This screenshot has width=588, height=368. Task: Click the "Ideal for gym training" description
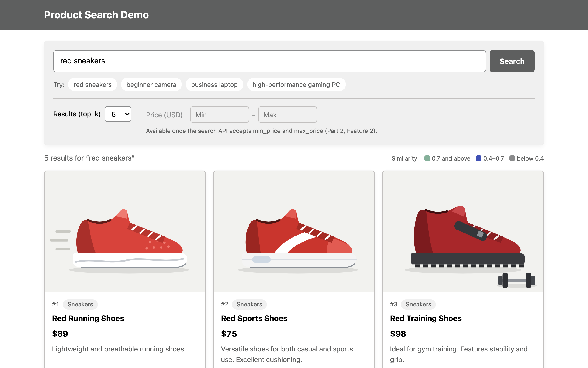tap(459, 354)
